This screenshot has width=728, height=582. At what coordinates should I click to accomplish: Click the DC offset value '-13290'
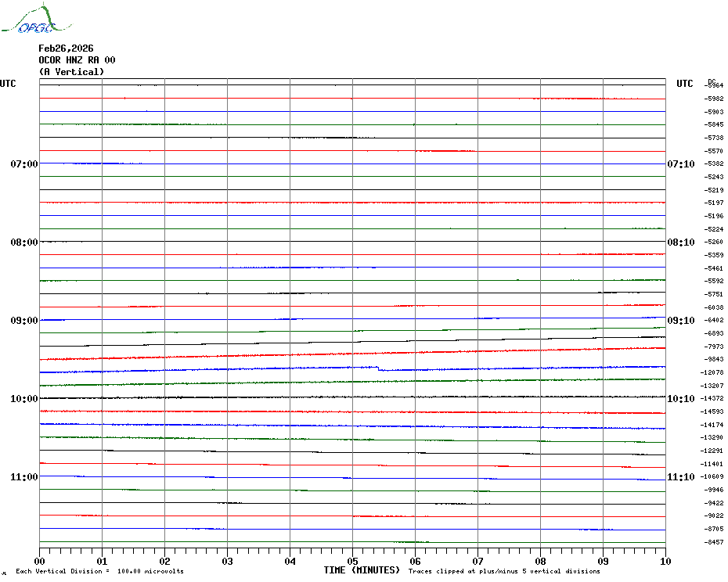(x=712, y=437)
